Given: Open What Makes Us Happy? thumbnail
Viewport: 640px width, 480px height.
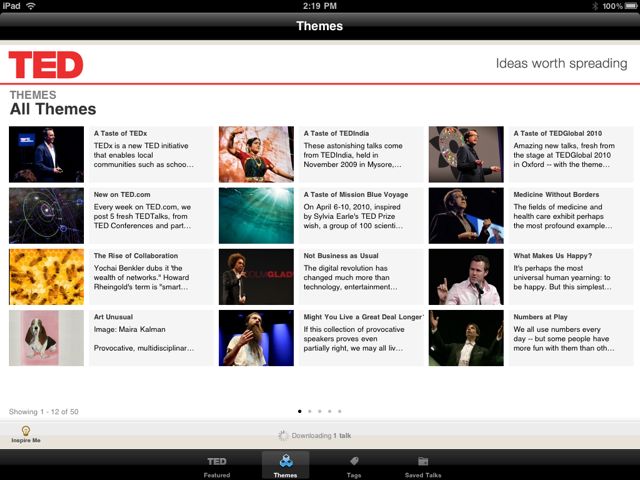Looking at the screenshot, I should click(x=466, y=277).
